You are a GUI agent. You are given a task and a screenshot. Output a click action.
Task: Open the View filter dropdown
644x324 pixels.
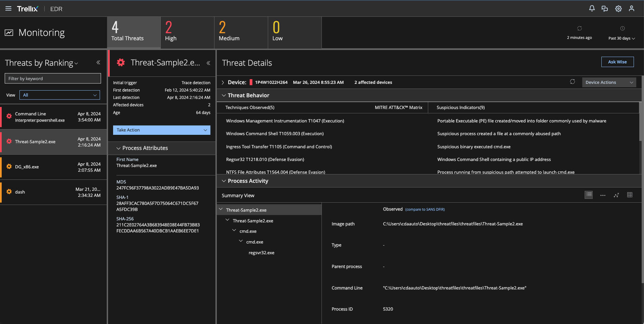click(59, 95)
